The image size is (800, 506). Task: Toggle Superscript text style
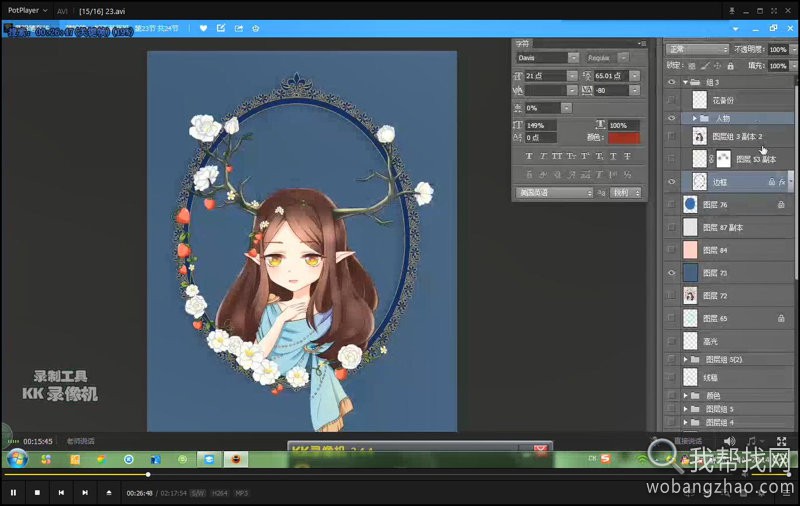point(585,156)
